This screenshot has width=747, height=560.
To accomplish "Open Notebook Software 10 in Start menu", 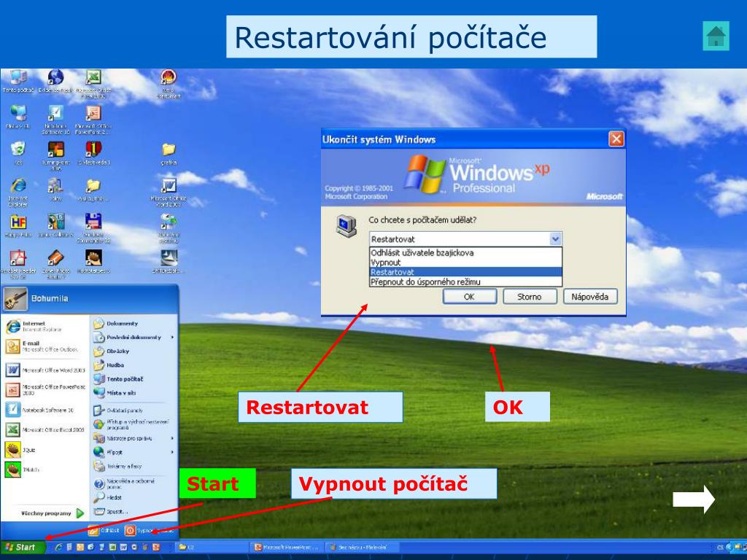I will pyautogui.click(x=40, y=410).
